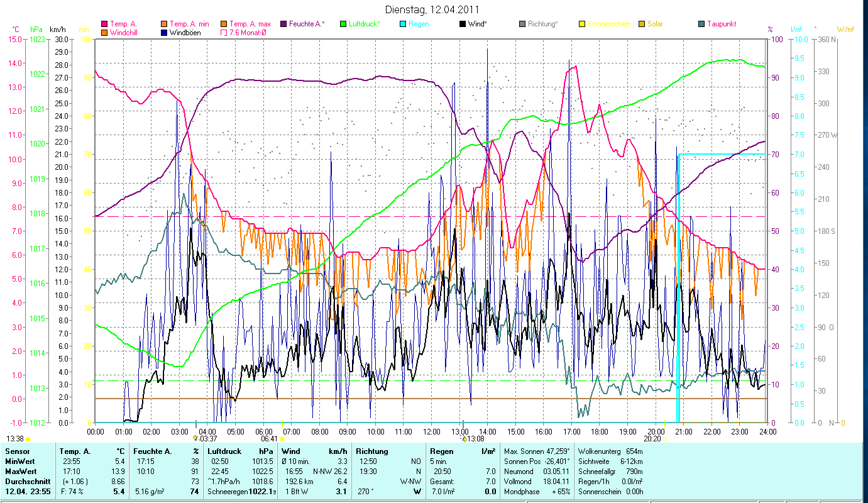
Task: Click the yellow Sonnenschein legend swatch
Action: [583, 25]
